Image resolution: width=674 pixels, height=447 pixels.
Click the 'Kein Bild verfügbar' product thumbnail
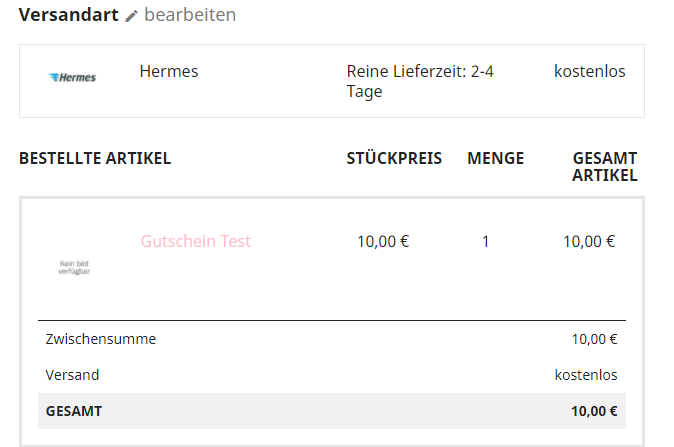click(74, 266)
